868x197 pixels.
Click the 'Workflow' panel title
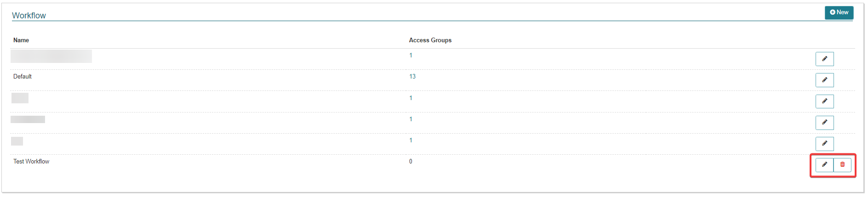29,16
